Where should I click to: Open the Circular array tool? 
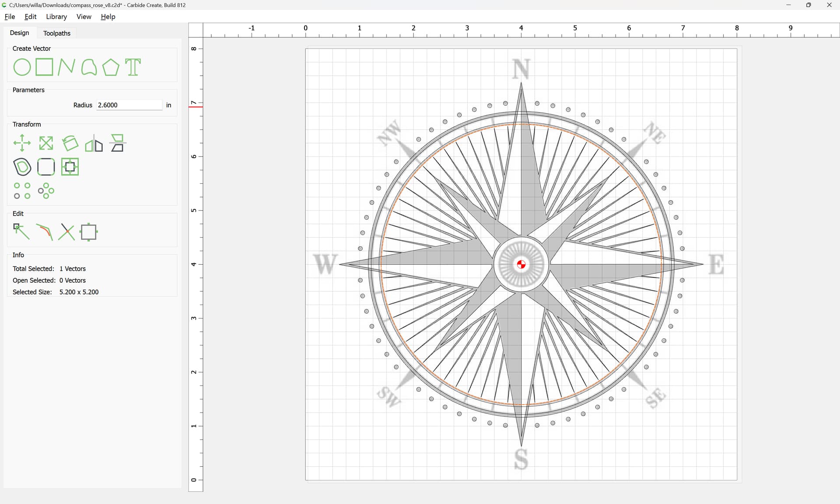tap(46, 191)
